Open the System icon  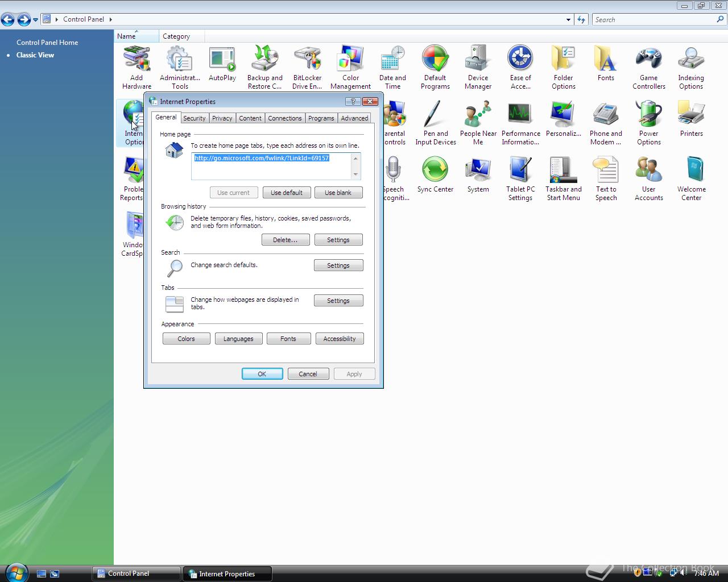(x=478, y=175)
